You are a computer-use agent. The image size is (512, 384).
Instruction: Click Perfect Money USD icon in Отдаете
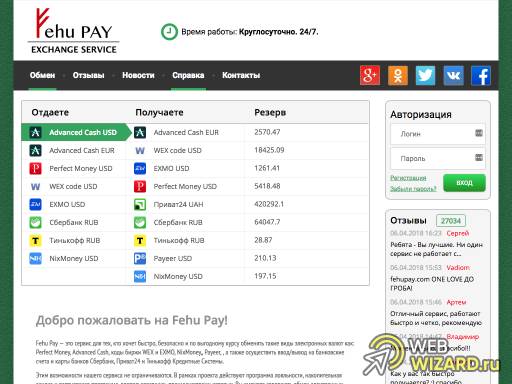[36, 168]
